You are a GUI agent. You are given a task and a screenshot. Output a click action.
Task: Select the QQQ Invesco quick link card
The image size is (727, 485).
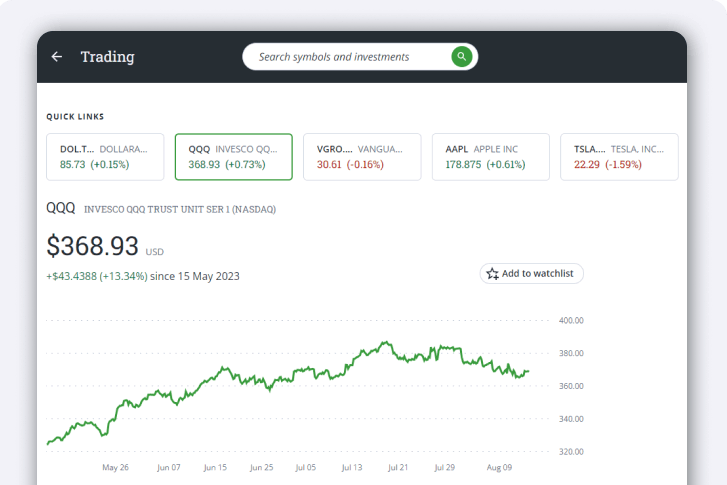pos(233,157)
